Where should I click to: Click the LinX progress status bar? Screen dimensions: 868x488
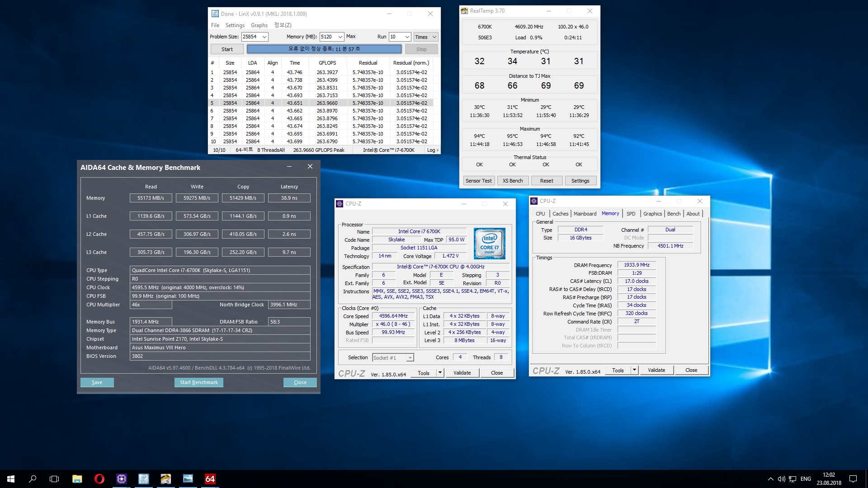pos(324,49)
